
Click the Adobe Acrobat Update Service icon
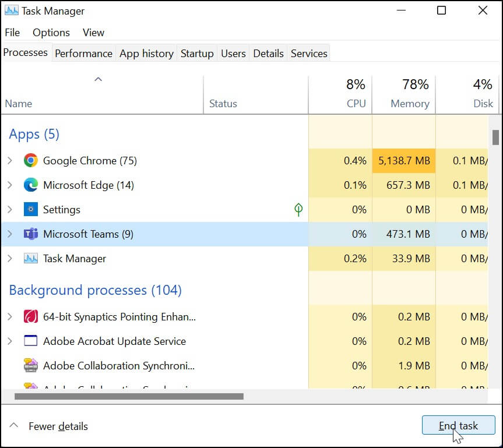pos(31,341)
